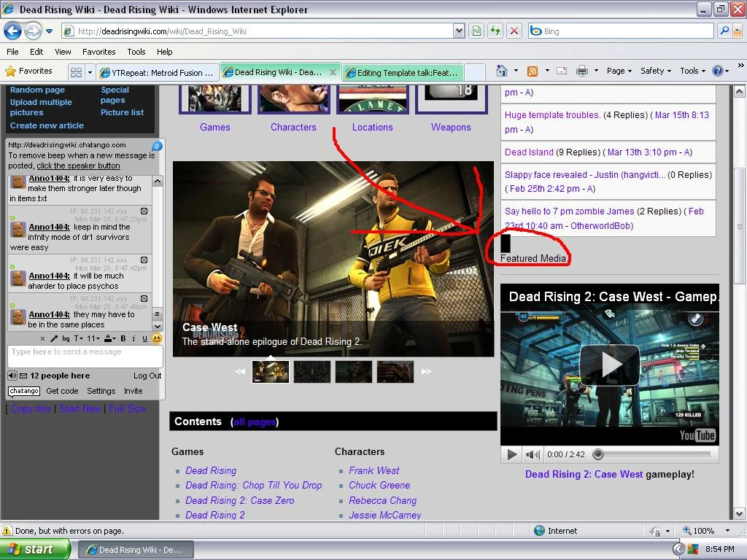Click the chatango logo
This screenshot has width=747, height=560.
coord(24,391)
